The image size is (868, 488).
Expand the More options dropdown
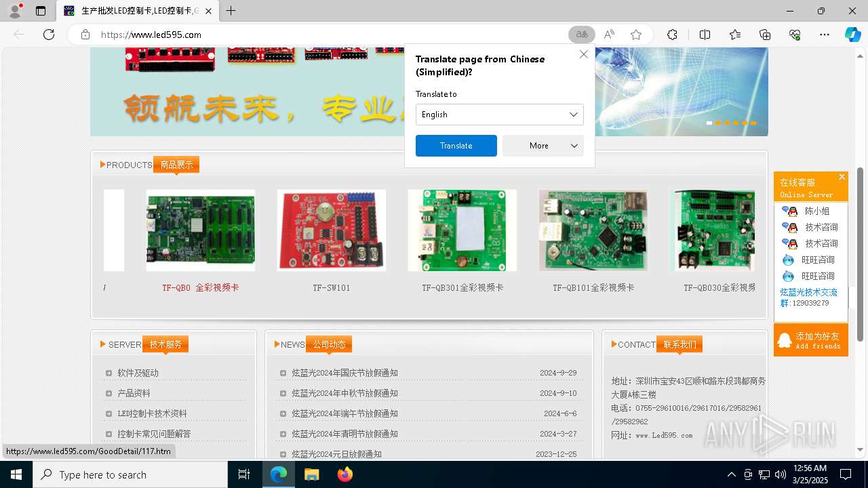[x=542, y=146]
